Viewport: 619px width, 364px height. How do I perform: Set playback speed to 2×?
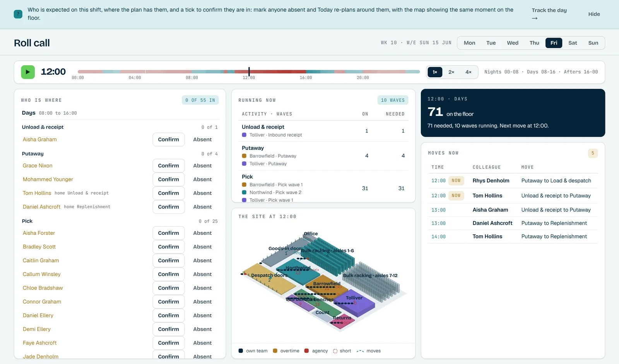451,72
